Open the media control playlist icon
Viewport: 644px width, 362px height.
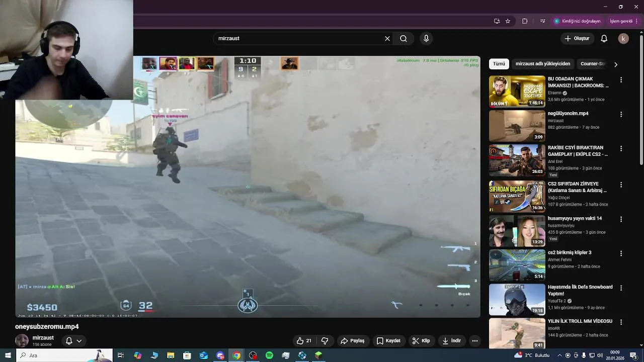tap(542, 21)
